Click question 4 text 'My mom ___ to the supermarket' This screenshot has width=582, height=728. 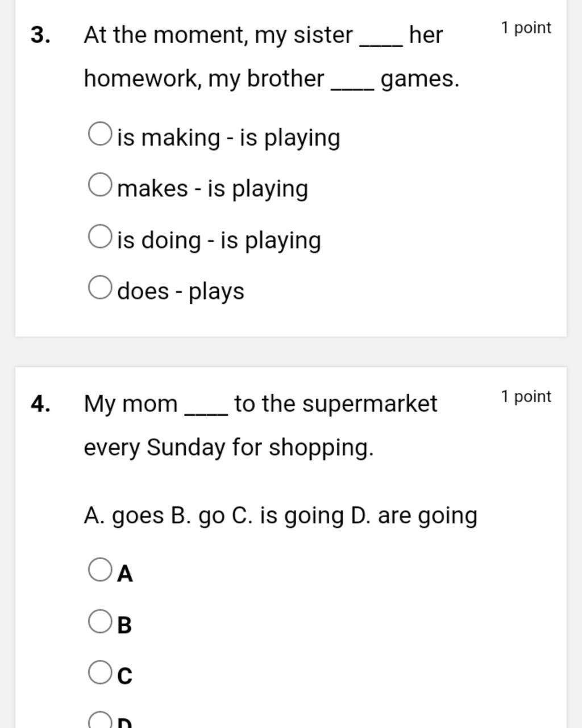261,404
